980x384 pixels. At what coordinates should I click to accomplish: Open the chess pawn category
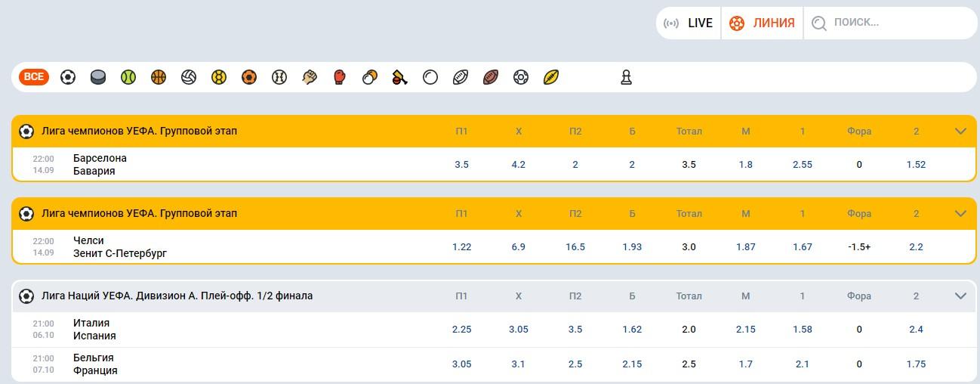coord(626,77)
